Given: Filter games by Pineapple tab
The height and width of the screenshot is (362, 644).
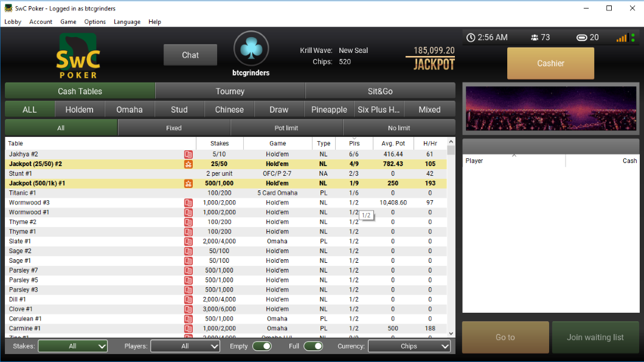Looking at the screenshot, I should [x=329, y=110].
